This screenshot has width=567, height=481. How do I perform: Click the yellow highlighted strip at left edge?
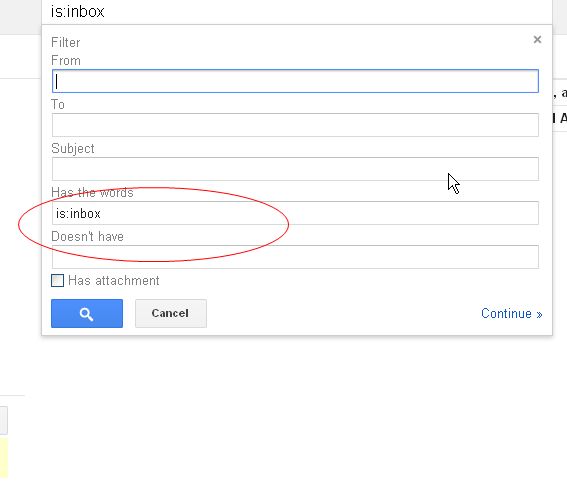tap(4, 459)
